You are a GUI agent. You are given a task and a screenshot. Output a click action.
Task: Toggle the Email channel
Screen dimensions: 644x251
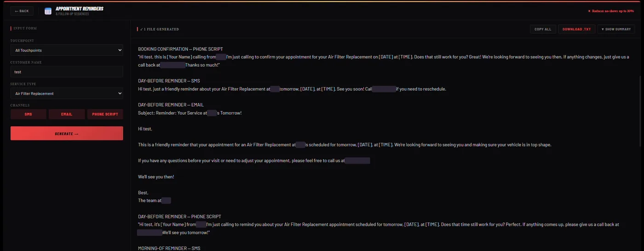tap(67, 114)
